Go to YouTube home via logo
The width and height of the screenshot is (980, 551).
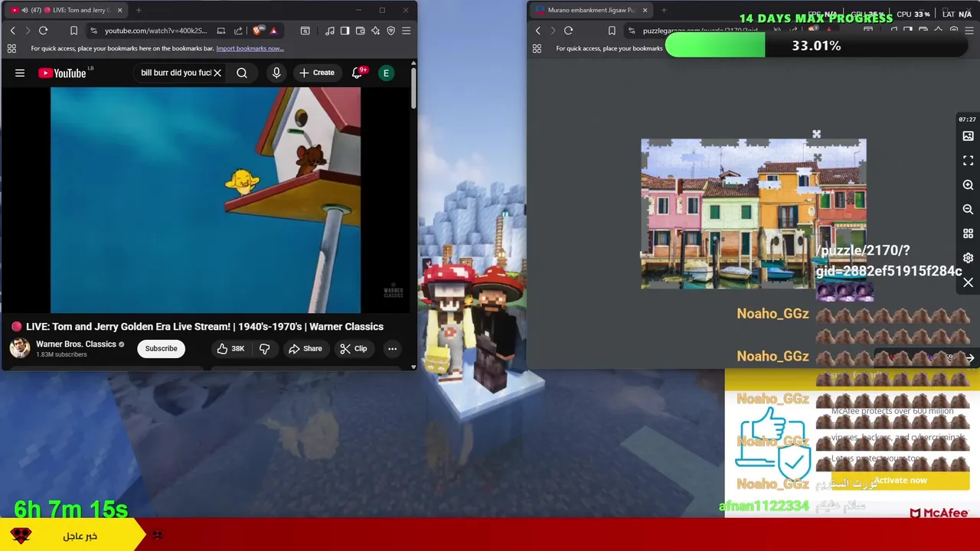pos(64,73)
